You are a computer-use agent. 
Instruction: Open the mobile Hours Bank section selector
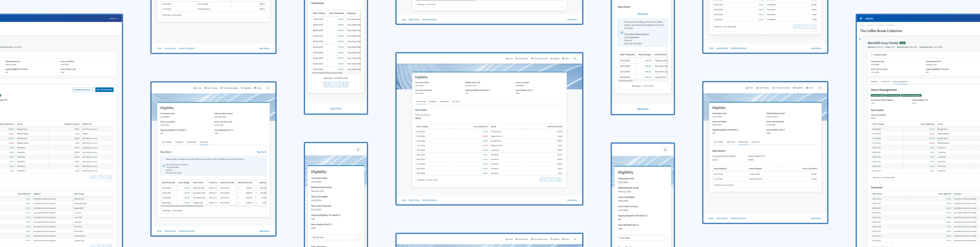643,238
